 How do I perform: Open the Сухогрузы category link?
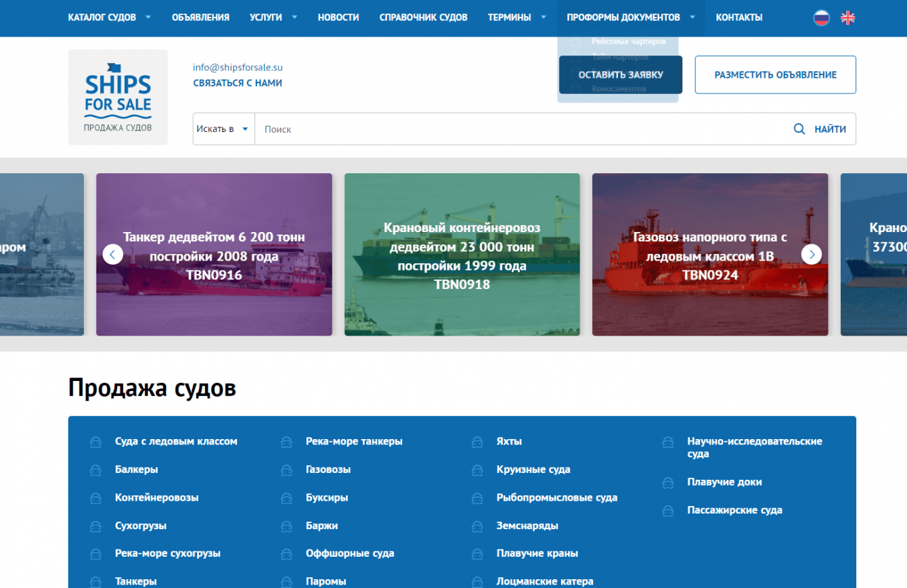tap(141, 526)
